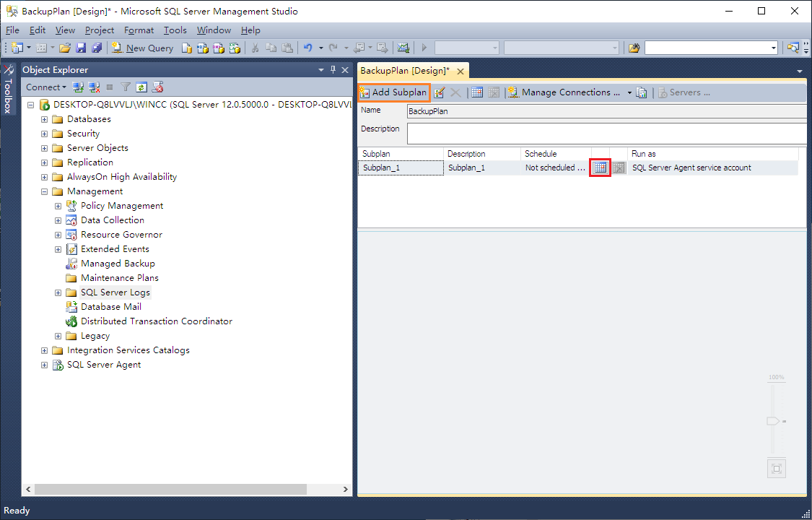Screen dimensions: 812x520
Task: Open a file with the folder icon
Action: coord(65,48)
